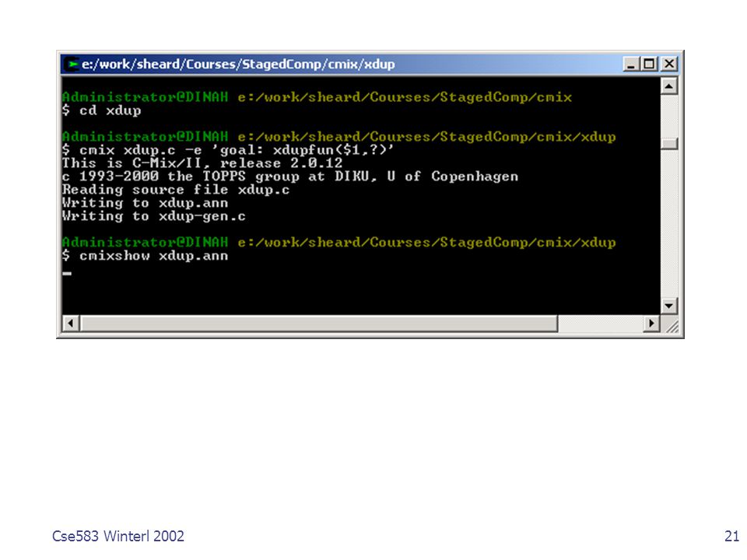
Task: Click 'Reading source file xdup.c' line
Action: 176,190
